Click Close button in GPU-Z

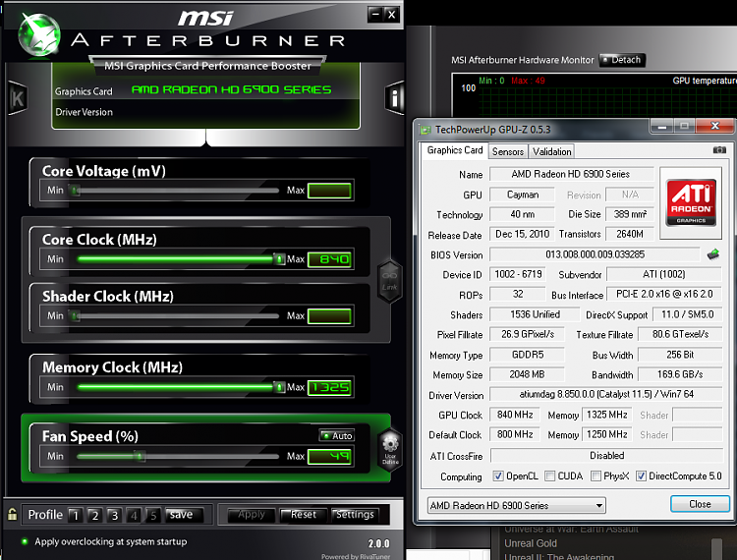(x=700, y=504)
